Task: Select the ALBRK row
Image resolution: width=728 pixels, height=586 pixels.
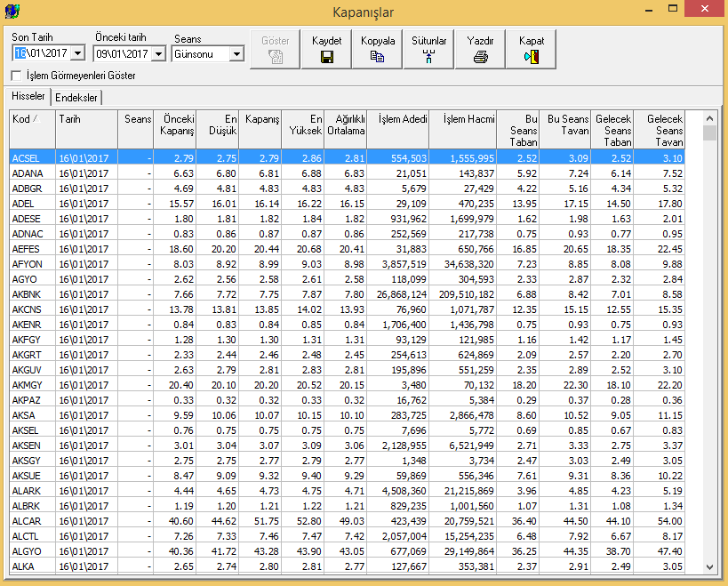Action: tap(348, 506)
